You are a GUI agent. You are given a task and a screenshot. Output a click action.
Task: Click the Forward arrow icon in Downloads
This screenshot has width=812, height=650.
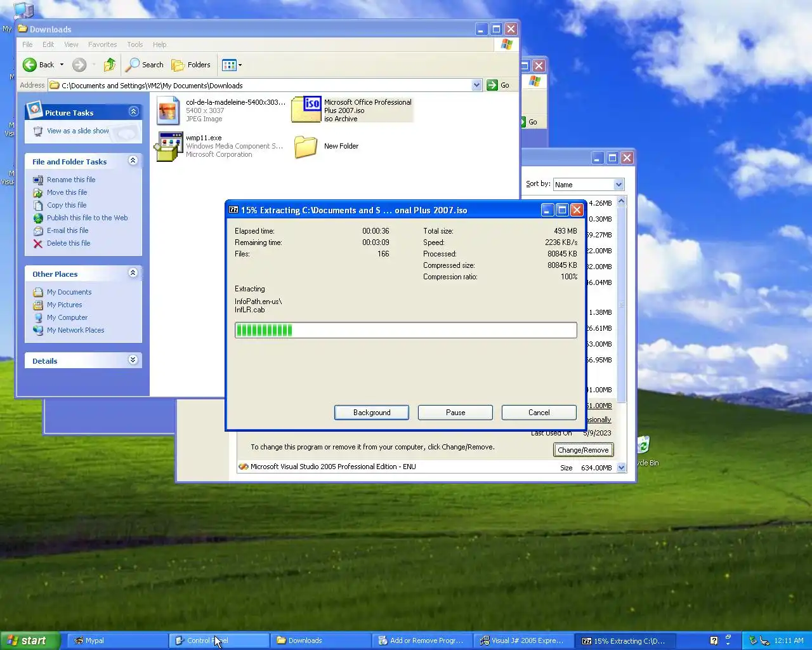[79, 65]
